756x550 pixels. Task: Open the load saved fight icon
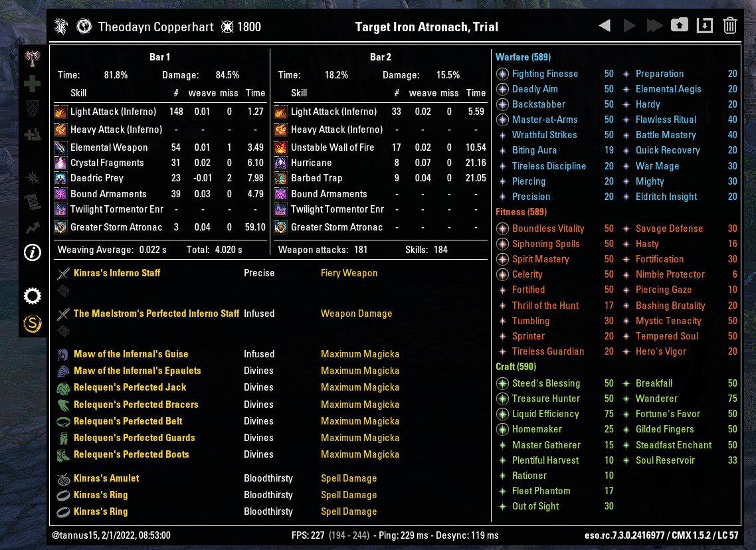pyautogui.click(x=704, y=25)
